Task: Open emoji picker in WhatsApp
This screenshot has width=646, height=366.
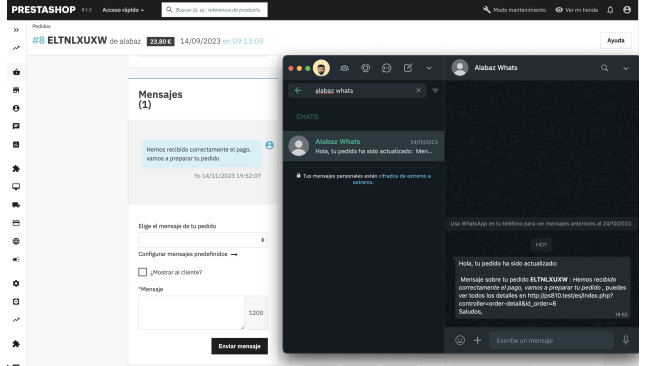Action: (460, 340)
